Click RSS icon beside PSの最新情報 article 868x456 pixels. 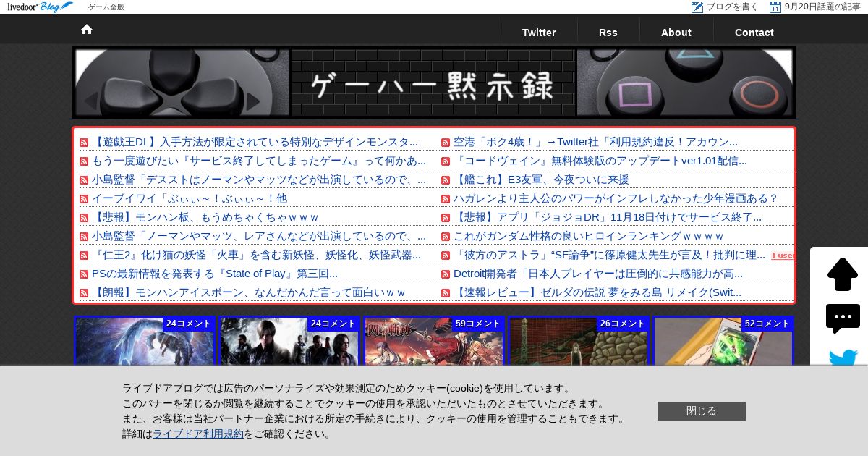(x=84, y=274)
